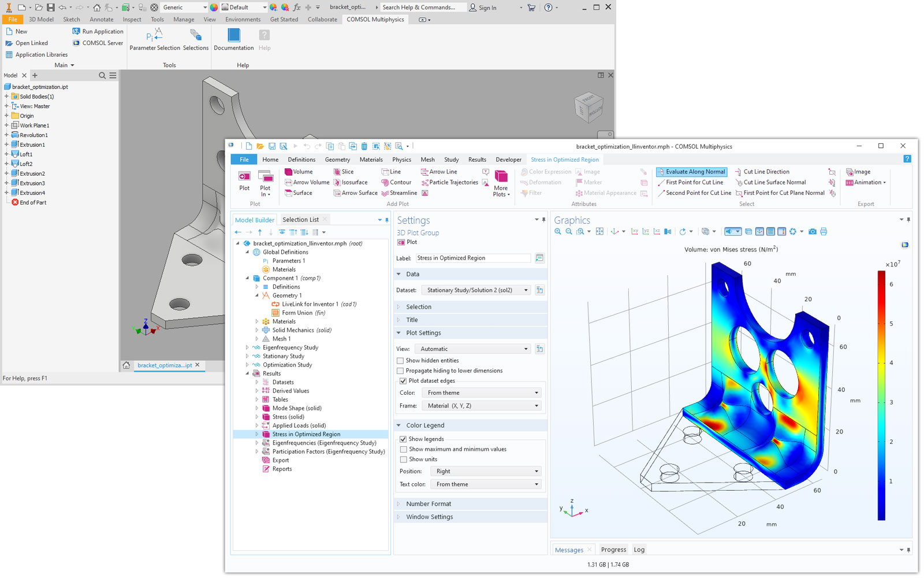Switch to the Selection List tab
The image size is (924, 578).
coord(300,220)
